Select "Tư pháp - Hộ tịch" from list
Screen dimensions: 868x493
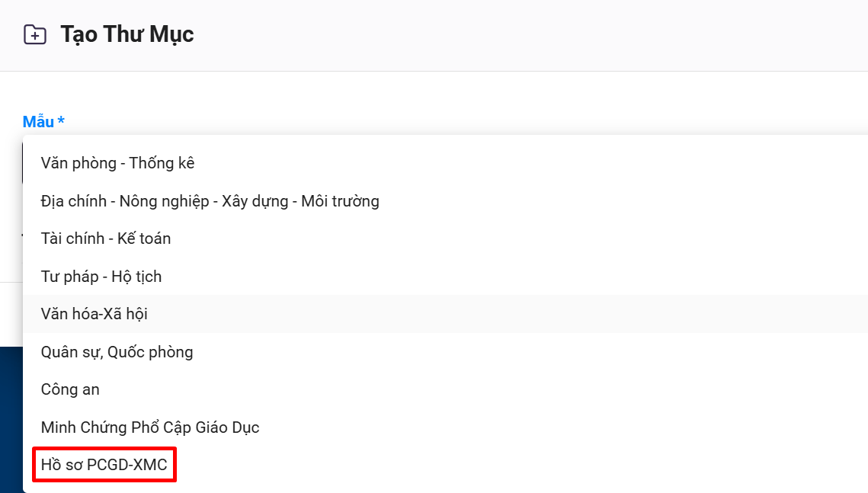[x=101, y=277]
